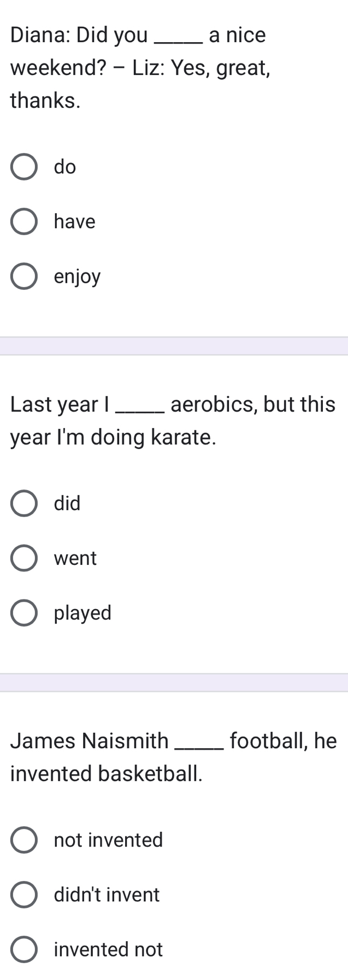This screenshot has height=980, width=348.
Task: Click the 'have' answer label text
Action: 75,221
